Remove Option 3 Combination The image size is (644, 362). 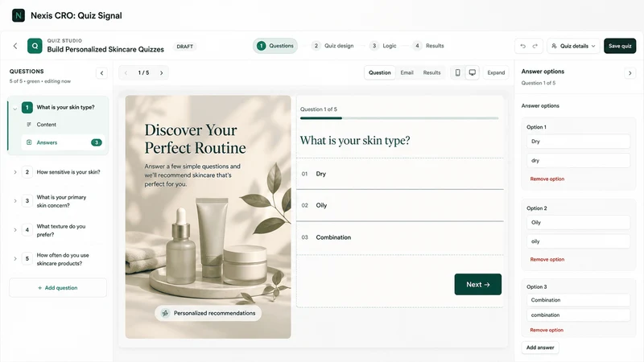pos(547,330)
